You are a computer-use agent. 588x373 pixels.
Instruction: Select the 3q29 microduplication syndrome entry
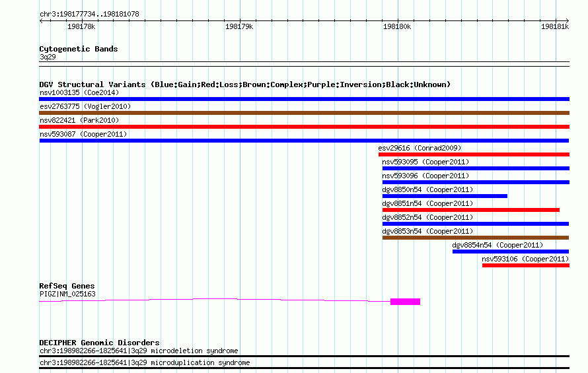[x=145, y=363]
